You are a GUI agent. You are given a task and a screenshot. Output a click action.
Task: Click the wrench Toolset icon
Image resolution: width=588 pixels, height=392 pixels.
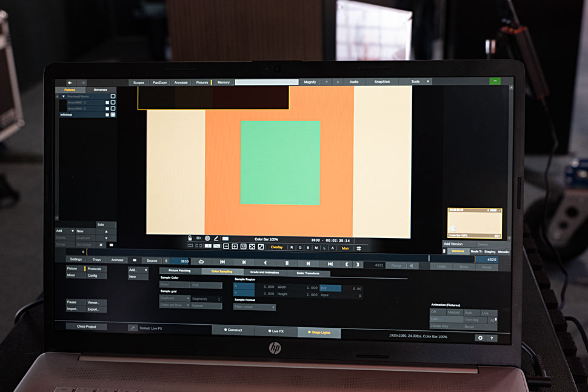[133, 328]
